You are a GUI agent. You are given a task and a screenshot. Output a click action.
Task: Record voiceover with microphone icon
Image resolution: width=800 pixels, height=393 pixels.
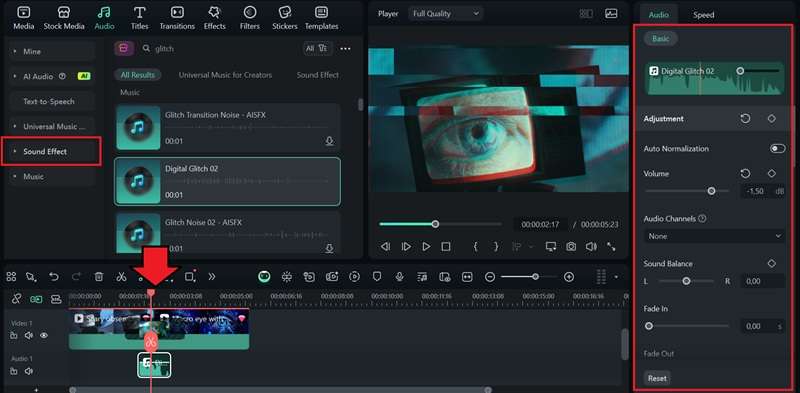(399, 277)
